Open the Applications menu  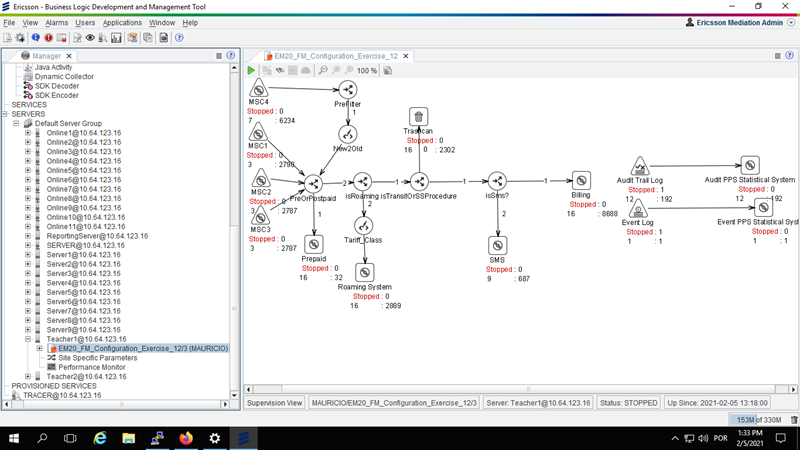point(122,23)
